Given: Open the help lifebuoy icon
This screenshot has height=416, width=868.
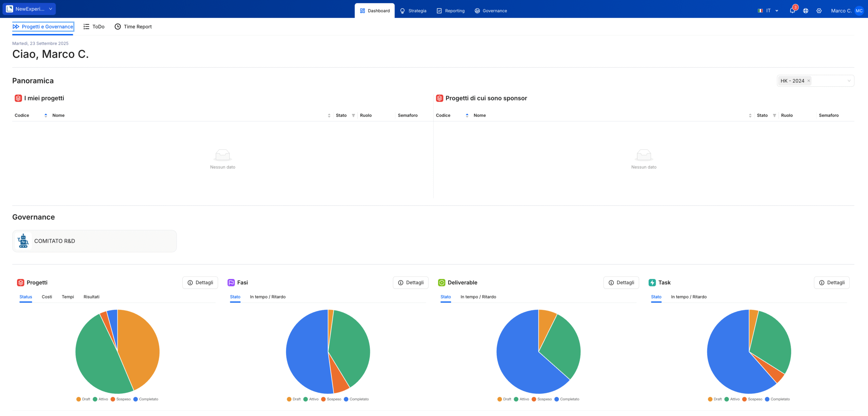Looking at the screenshot, I should pos(806,11).
